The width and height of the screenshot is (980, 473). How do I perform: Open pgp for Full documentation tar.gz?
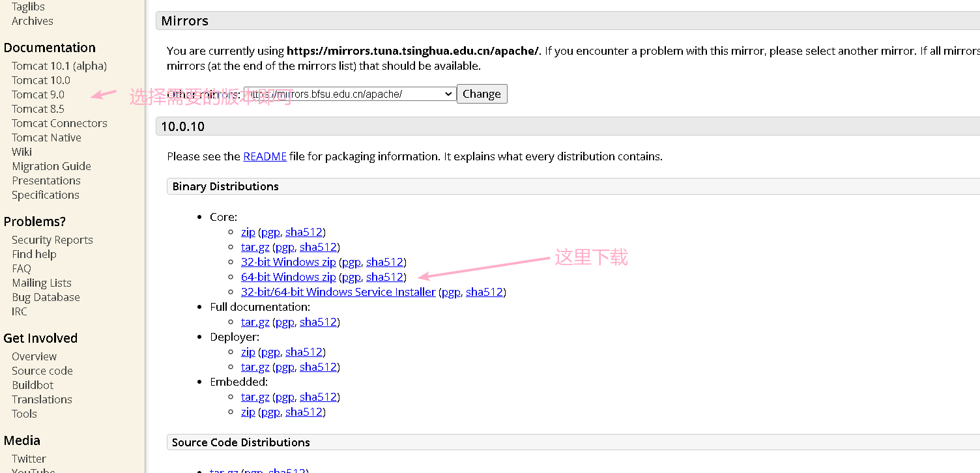pyautogui.click(x=285, y=322)
